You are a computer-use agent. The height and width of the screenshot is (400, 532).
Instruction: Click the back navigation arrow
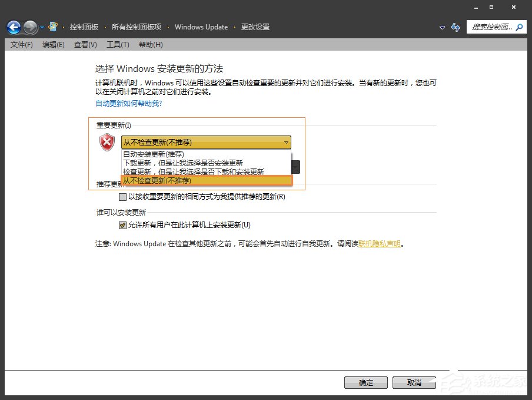click(x=13, y=27)
